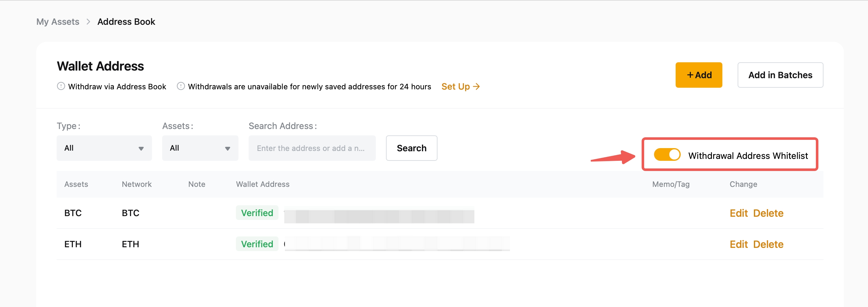Click the breadcrumb chevron after My Assets
Image resolution: width=868 pixels, height=307 pixels.
point(88,22)
